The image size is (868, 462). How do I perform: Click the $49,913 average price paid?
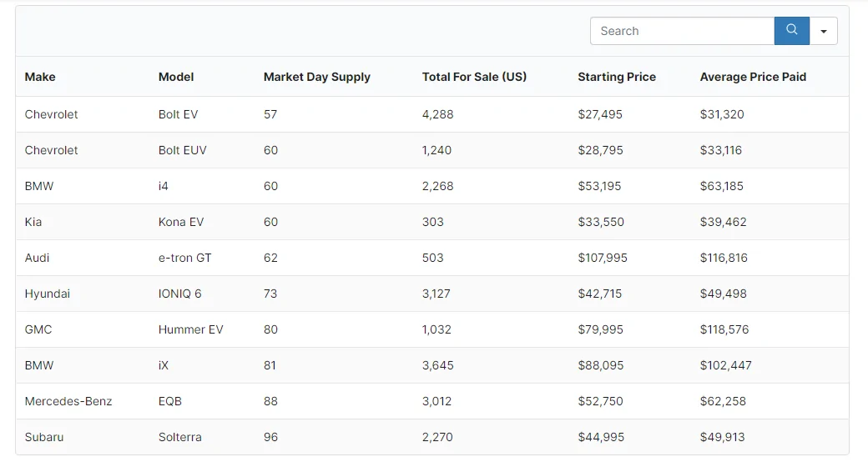click(x=723, y=437)
